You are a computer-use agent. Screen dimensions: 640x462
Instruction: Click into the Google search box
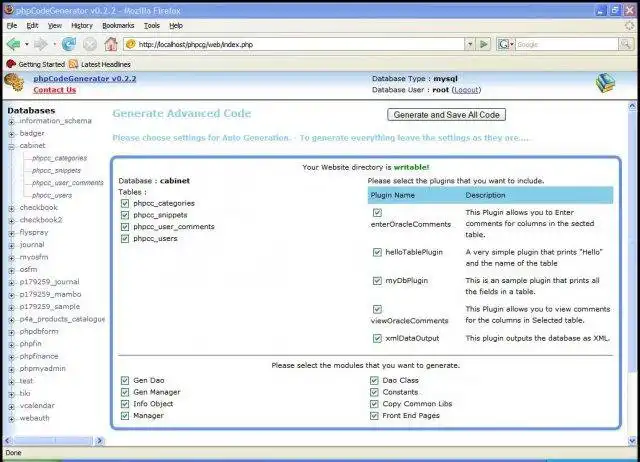pos(567,44)
